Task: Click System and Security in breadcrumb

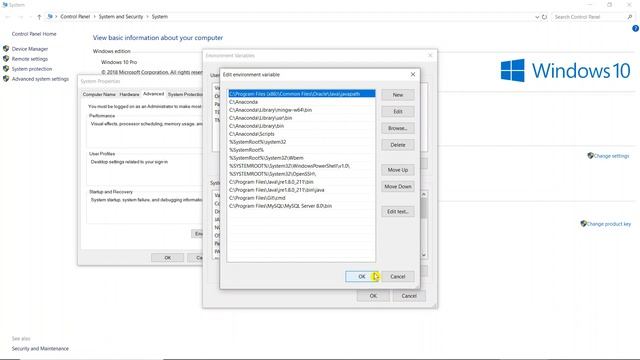Action: click(121, 17)
